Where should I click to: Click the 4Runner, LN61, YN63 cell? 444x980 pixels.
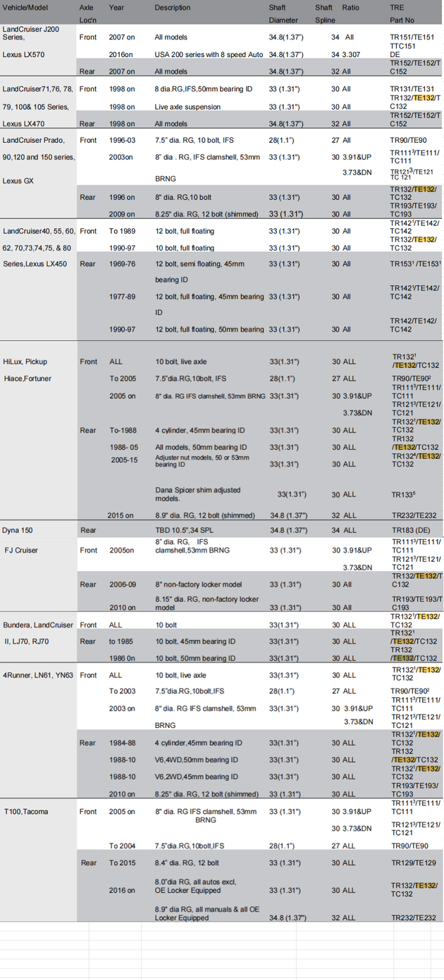(38, 675)
